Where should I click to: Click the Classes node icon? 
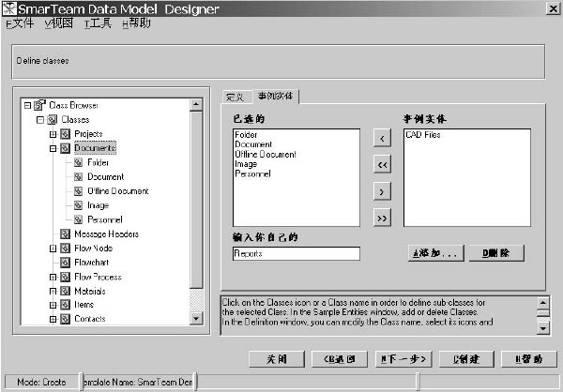[x=52, y=119]
